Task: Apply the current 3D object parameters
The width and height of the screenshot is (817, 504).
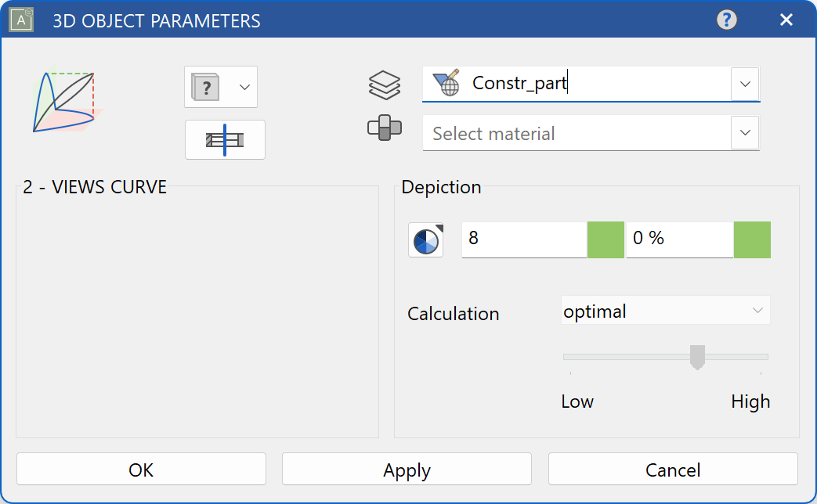Action: [406, 470]
